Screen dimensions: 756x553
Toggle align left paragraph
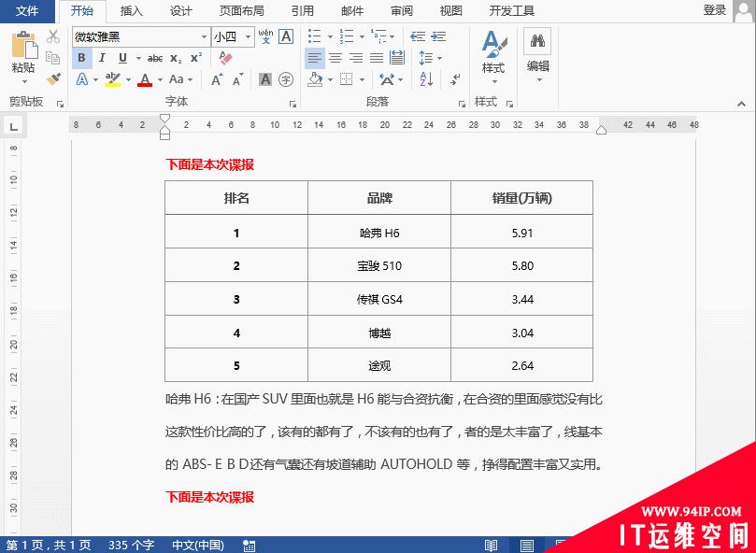314,58
